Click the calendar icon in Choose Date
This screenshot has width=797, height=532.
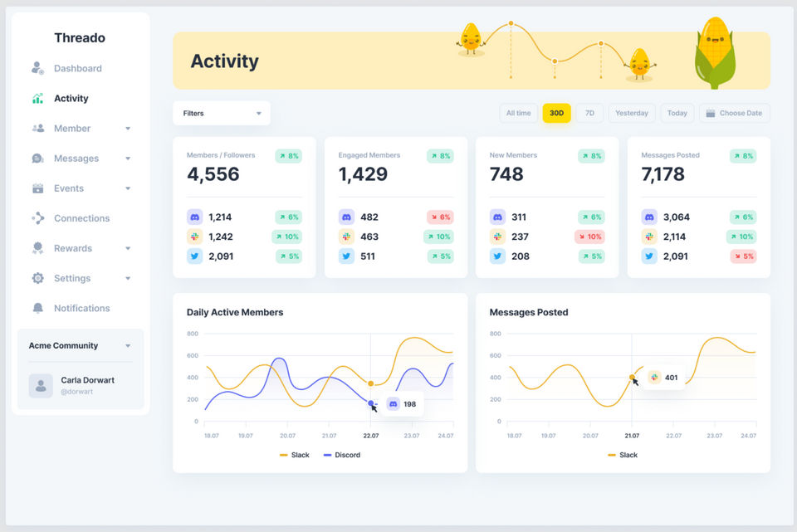[x=710, y=113]
